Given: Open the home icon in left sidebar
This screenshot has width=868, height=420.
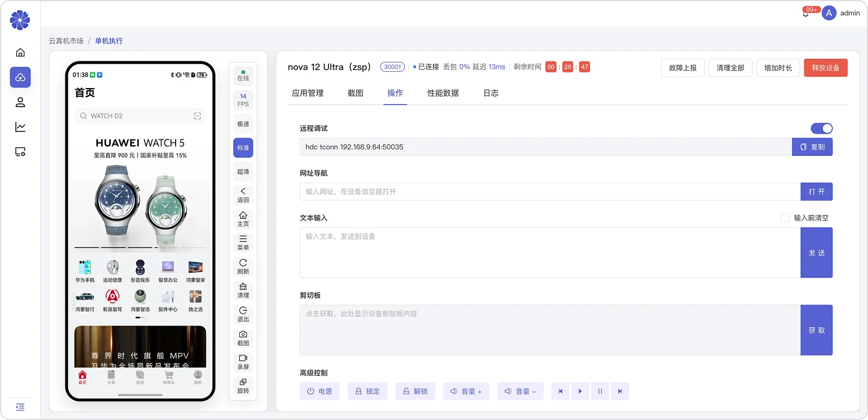Looking at the screenshot, I should 20,52.
